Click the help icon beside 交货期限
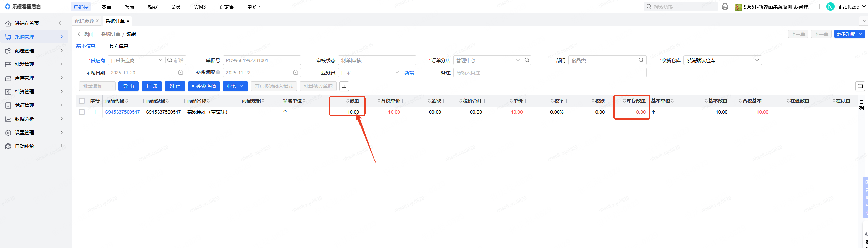This screenshot has width=868, height=248. point(218,72)
